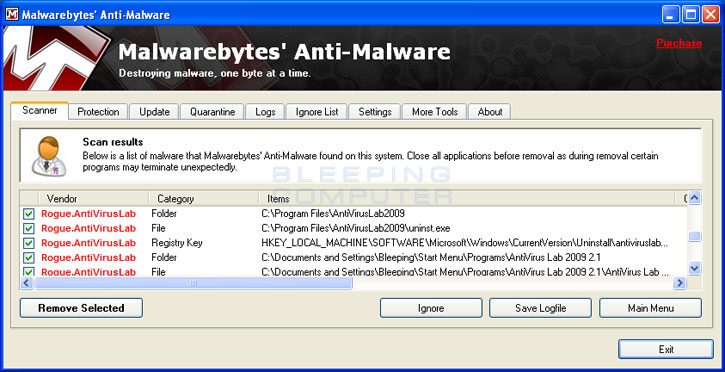Select path C:\Program Files\AntiVirusLab2009\uninst.exe
The height and width of the screenshot is (372, 725).
tap(356, 228)
